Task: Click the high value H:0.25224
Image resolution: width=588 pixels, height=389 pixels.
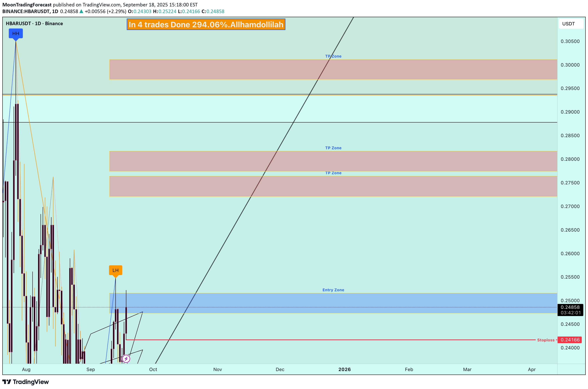Action: (x=165, y=11)
